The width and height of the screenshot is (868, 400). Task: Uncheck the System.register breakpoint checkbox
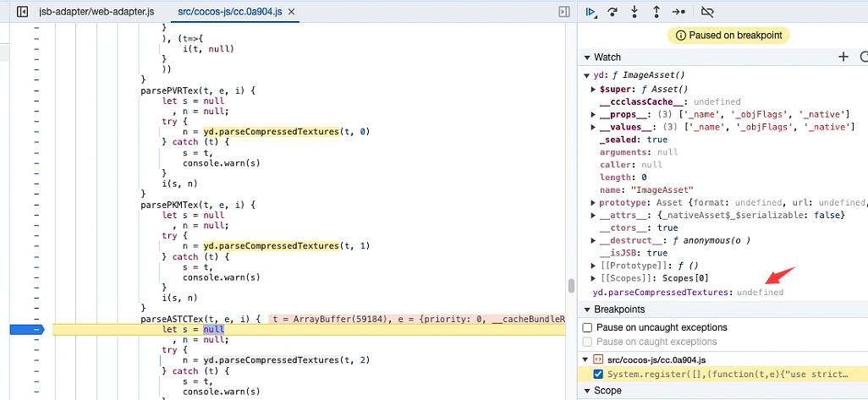click(598, 375)
